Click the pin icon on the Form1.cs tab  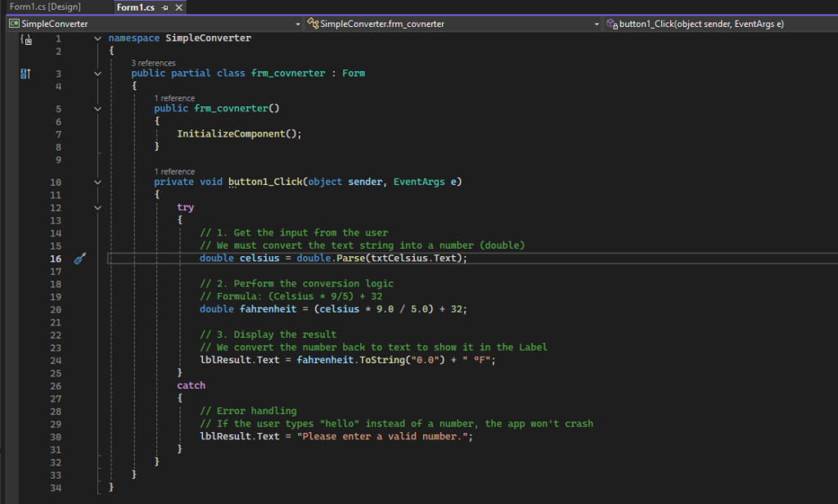point(164,7)
